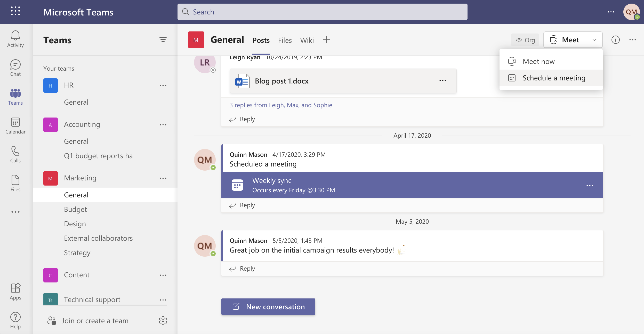Click the Org visibility badge

click(525, 40)
